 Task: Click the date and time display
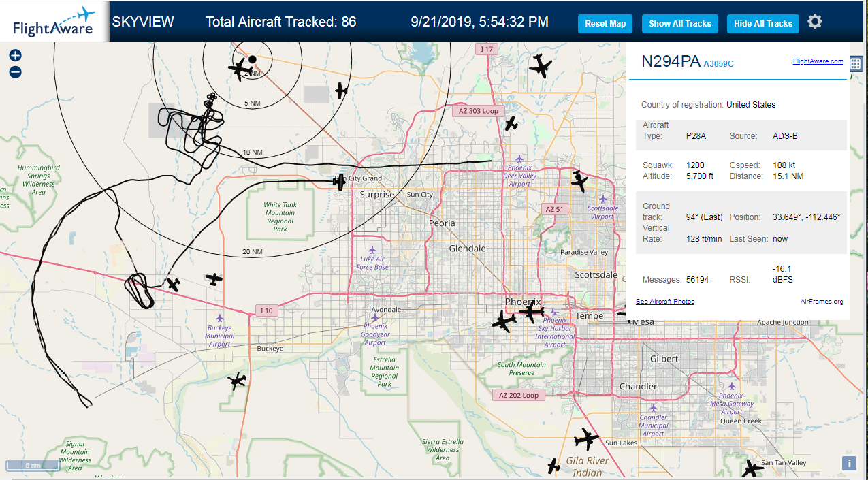point(480,22)
